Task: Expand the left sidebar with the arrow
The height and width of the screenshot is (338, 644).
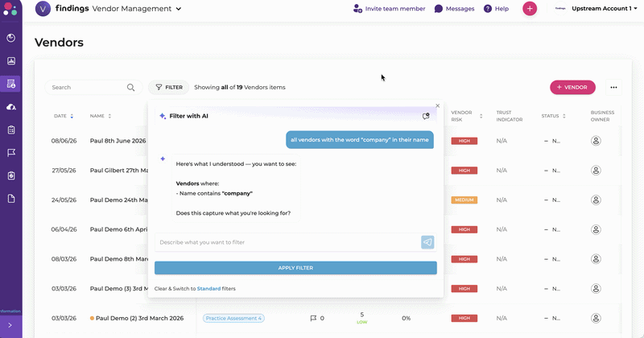Action: tap(10, 325)
